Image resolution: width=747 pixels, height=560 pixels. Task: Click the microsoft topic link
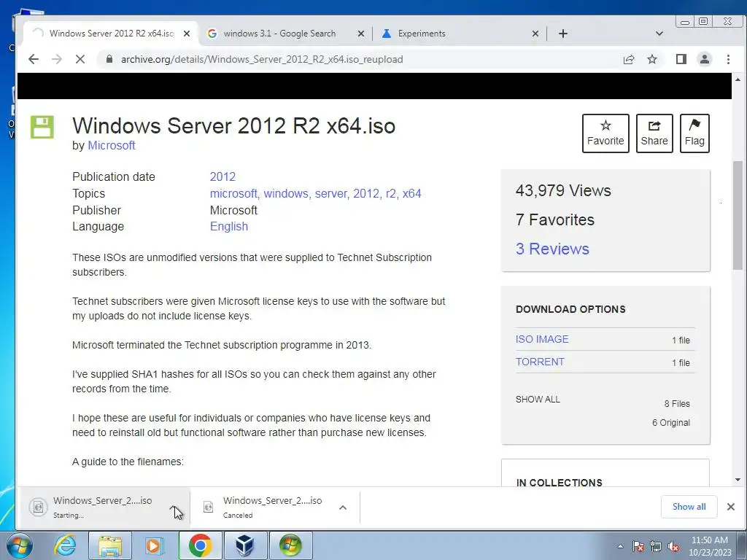tap(233, 194)
